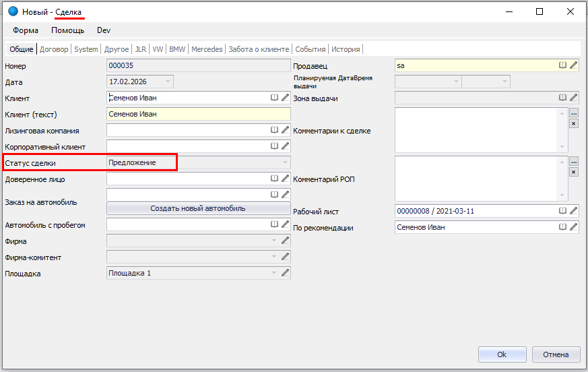Click into Клиент (текст) input field
Viewport: 588px width, 372px height.
click(x=198, y=114)
